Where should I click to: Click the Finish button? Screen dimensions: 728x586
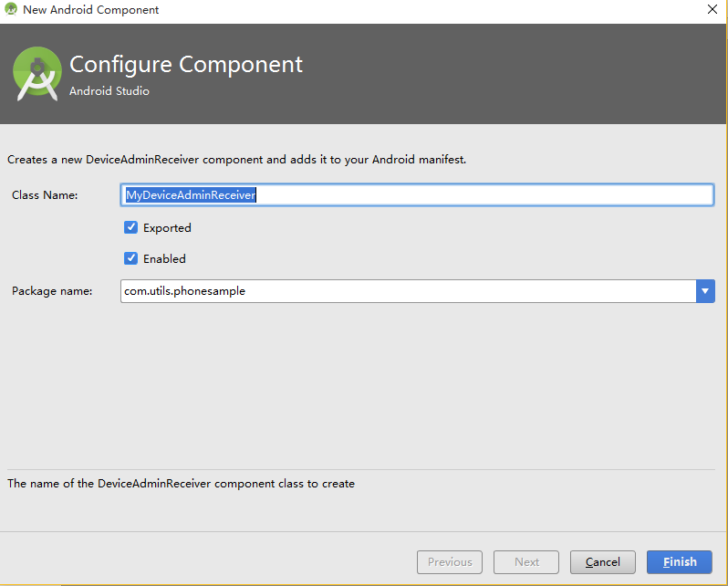[x=680, y=562]
